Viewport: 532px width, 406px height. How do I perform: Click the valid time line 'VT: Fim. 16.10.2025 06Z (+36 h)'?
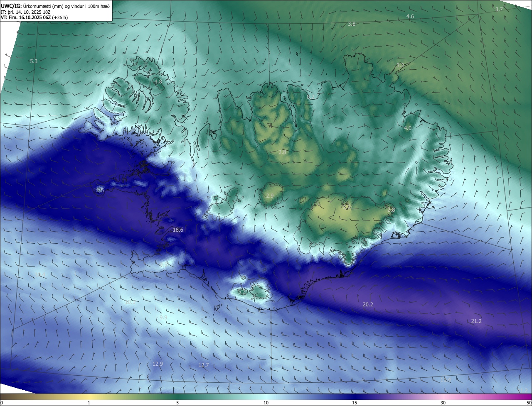(34, 17)
